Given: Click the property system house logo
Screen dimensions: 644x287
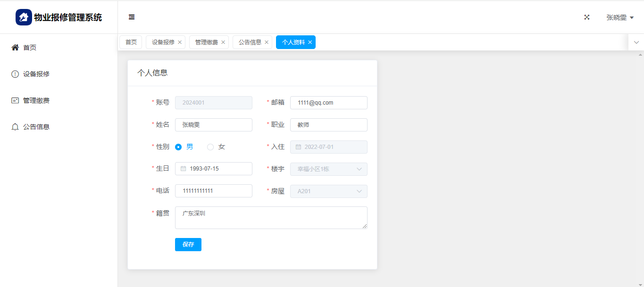Looking at the screenshot, I should pyautogui.click(x=24, y=17).
